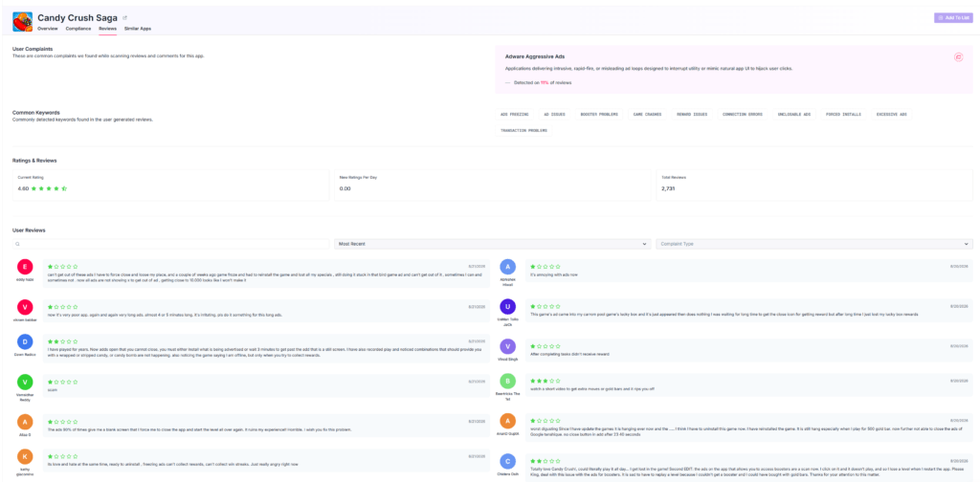Open the Complaint Type filter dropdown
The width and height of the screenshot is (980, 482).
click(x=814, y=244)
